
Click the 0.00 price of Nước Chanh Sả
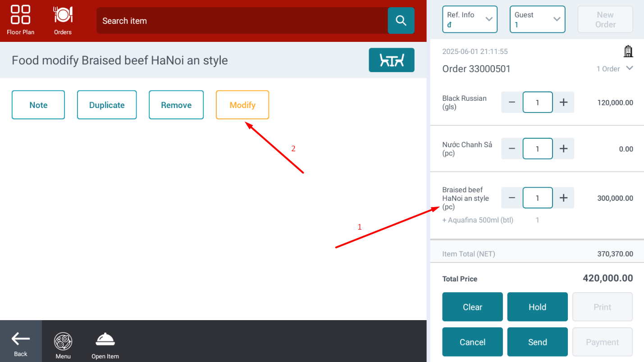coord(626,149)
